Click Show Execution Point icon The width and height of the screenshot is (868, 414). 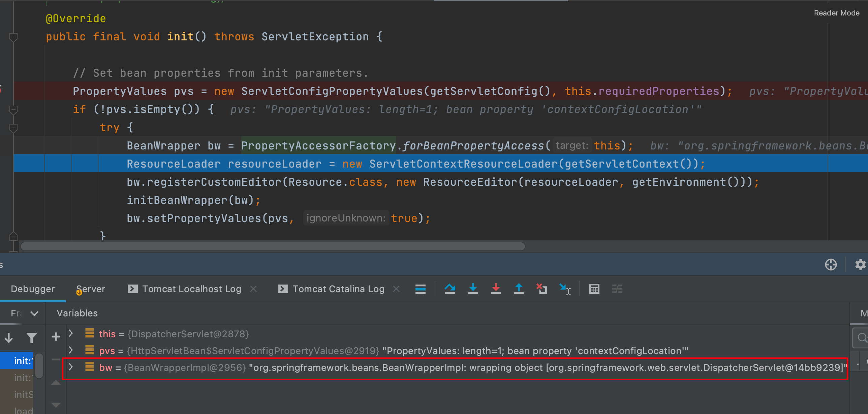pos(420,289)
